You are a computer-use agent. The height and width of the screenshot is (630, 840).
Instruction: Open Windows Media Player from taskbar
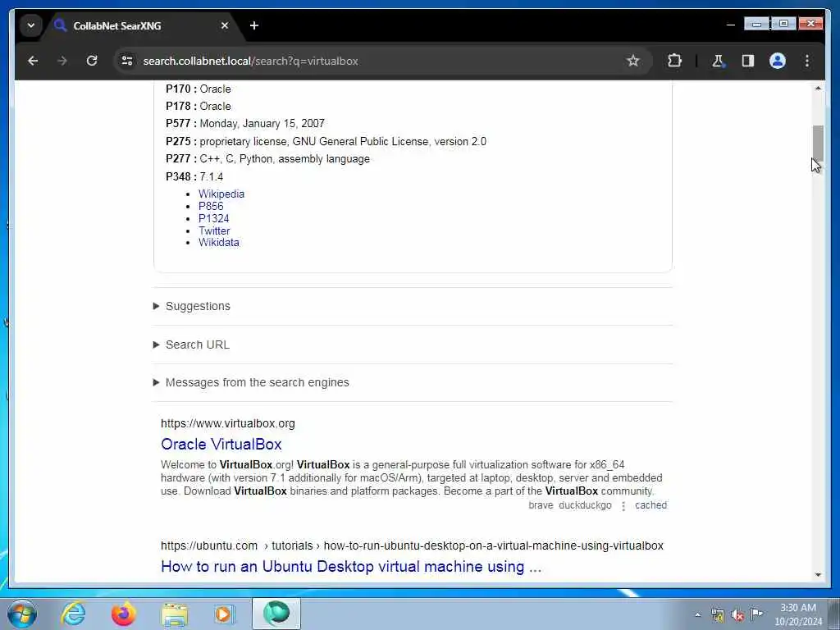(x=224, y=614)
